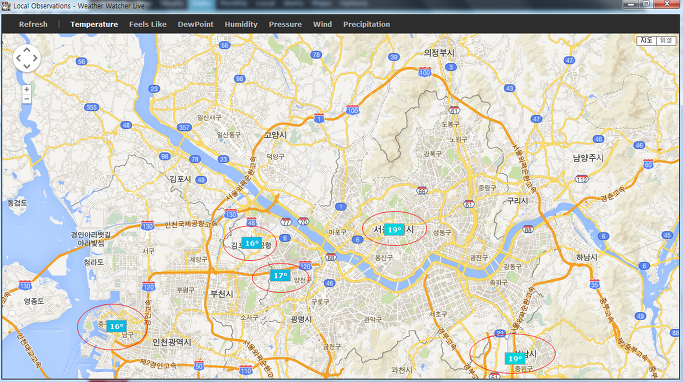Click the route 35 highway shield

(594, 284)
